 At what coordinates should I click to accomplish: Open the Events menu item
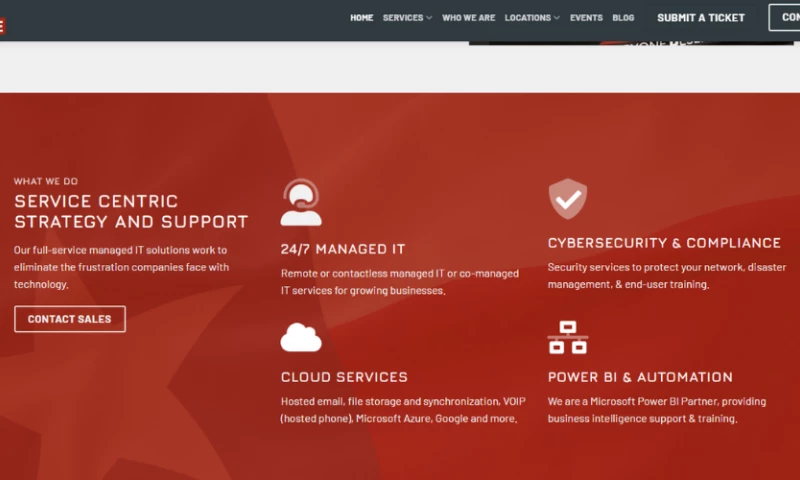[586, 18]
